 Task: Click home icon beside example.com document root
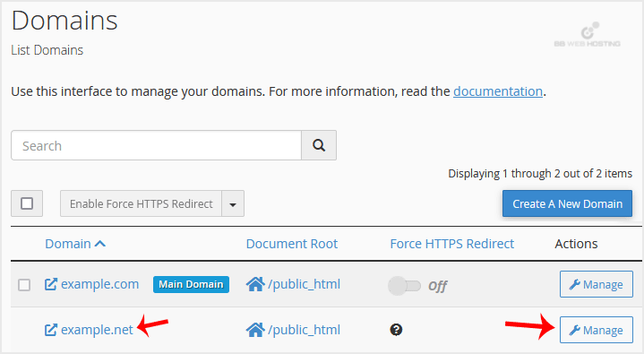(x=255, y=284)
